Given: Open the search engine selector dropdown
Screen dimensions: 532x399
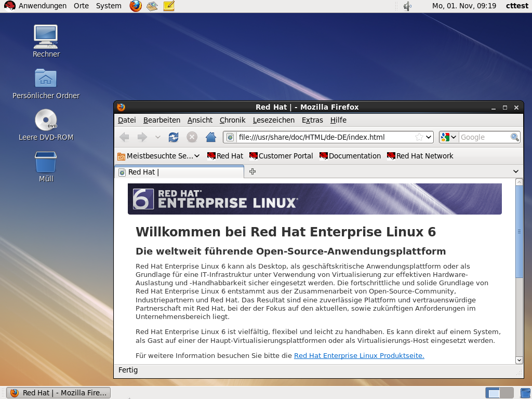Looking at the screenshot, I should [448, 137].
